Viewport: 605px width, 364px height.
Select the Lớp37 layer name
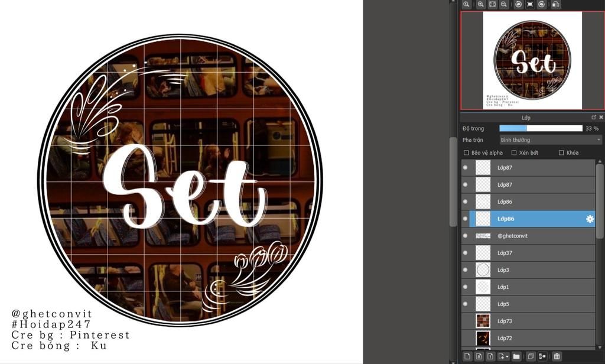pyautogui.click(x=505, y=253)
